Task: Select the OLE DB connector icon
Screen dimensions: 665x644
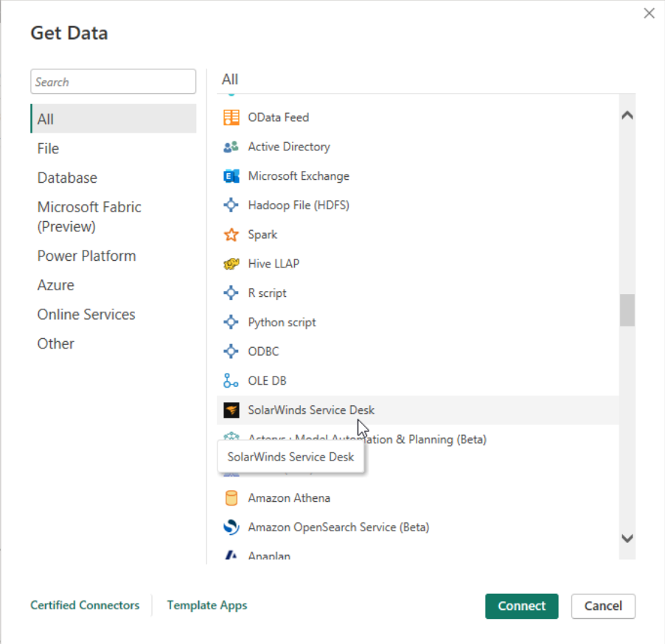Action: click(231, 381)
